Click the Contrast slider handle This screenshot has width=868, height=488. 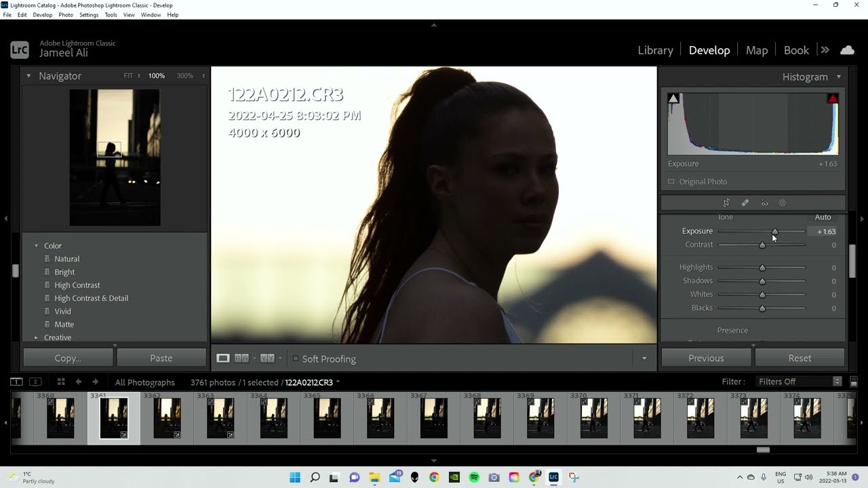coord(762,245)
